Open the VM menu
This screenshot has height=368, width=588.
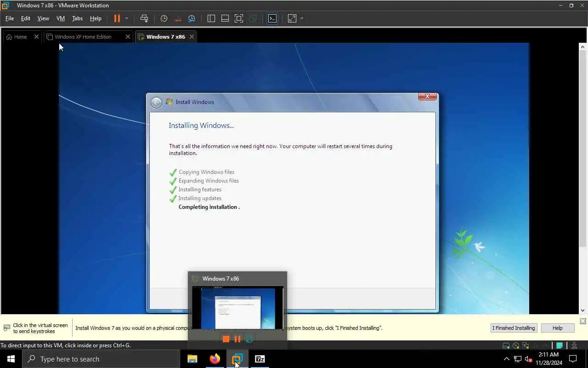click(61, 18)
